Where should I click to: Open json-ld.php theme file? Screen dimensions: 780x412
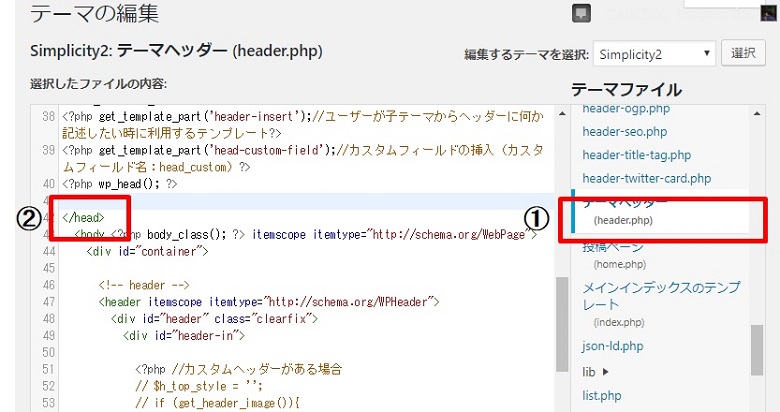612,346
